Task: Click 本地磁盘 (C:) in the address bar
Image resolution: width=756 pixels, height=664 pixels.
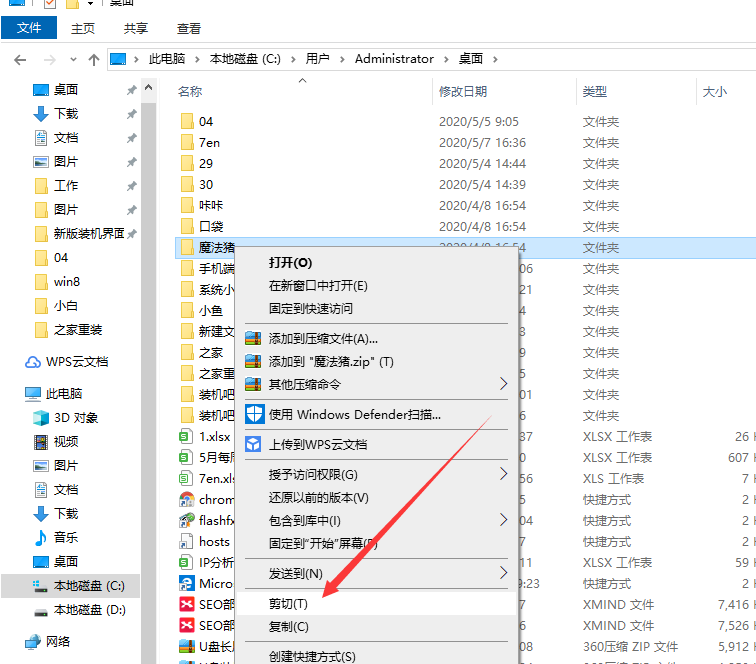Action: tap(245, 59)
